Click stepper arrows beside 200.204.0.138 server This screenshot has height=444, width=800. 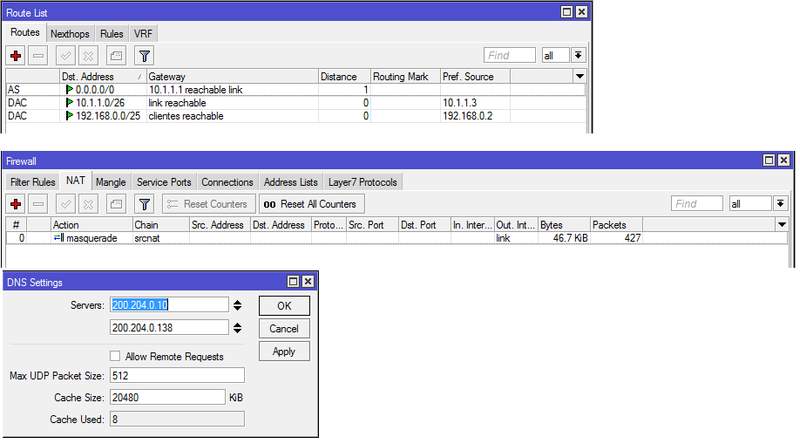pyautogui.click(x=237, y=328)
